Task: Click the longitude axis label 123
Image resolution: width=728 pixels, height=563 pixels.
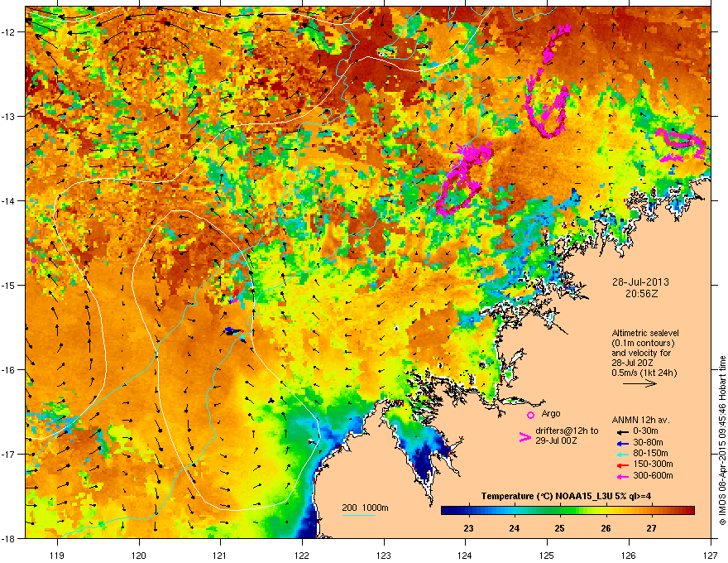Action: (384, 555)
